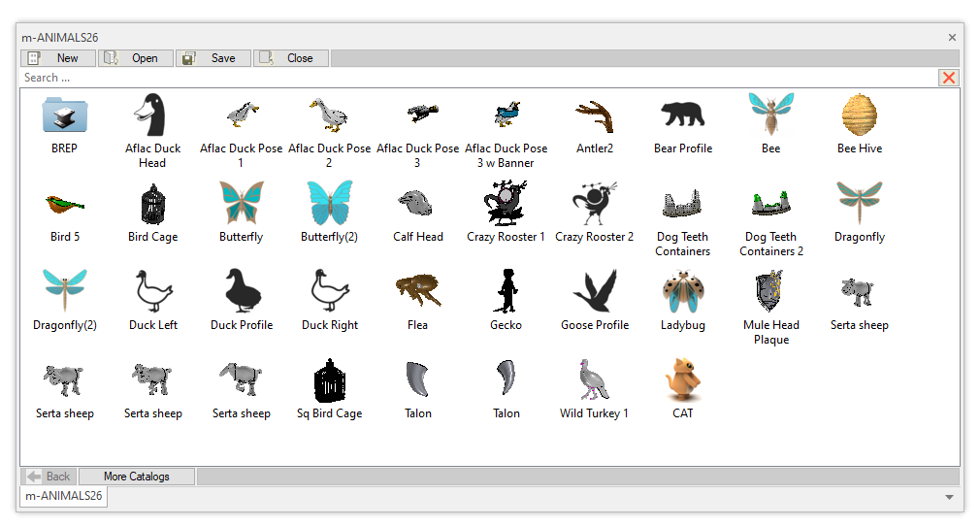Click the New catalog button

pyautogui.click(x=58, y=58)
